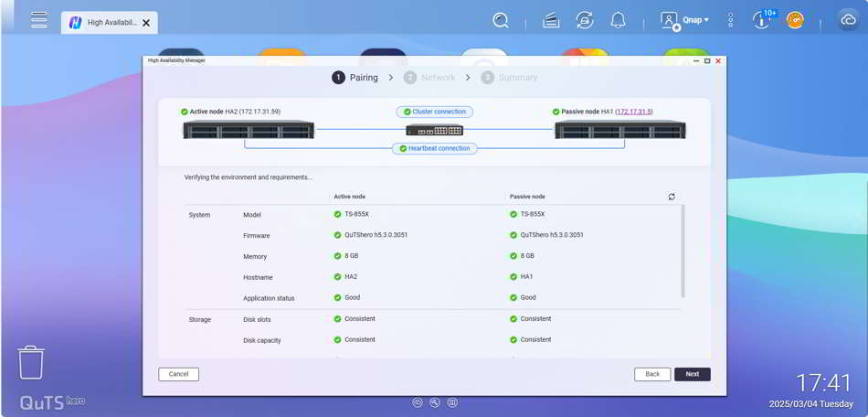Expand the Qnap user dropdown
Viewport: 868px width, 417px height.
[696, 20]
